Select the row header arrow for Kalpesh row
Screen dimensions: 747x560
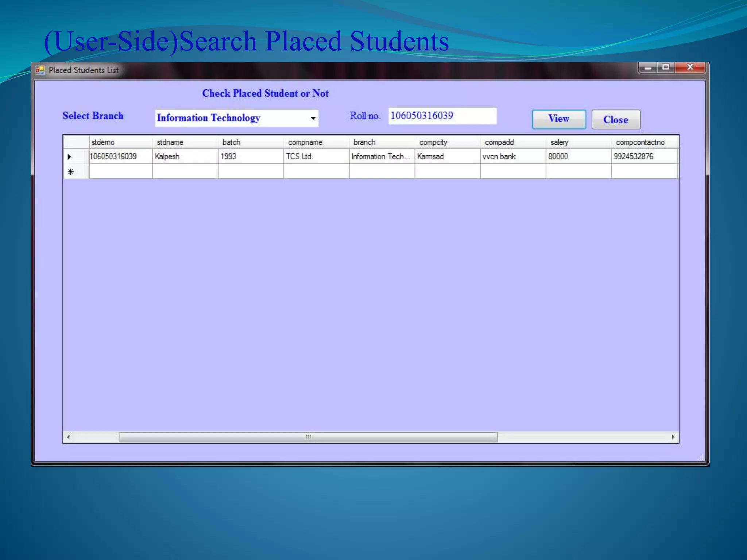[76, 156]
